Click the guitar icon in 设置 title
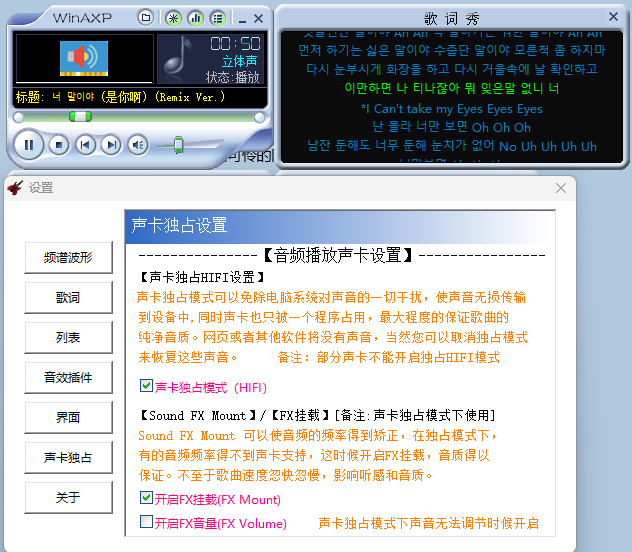The image size is (632, 552). 15,187
